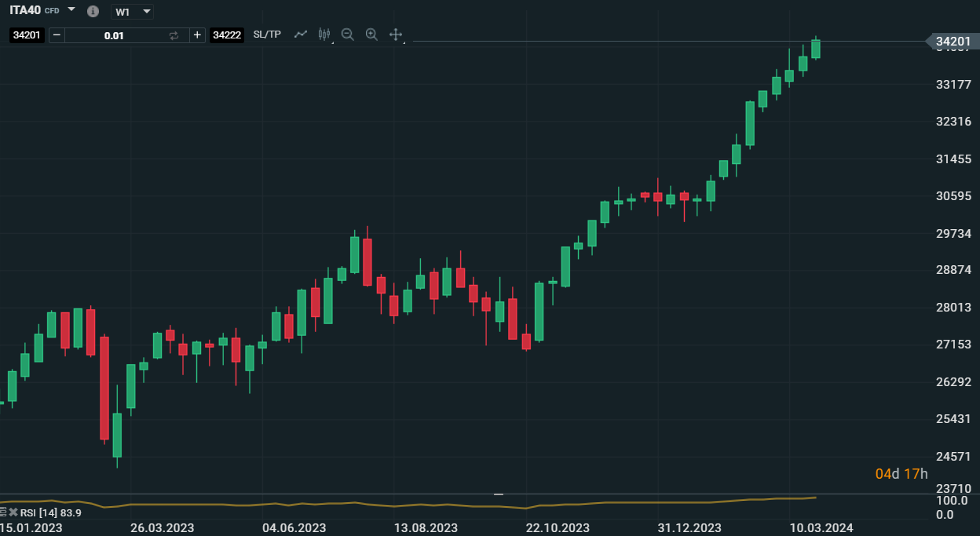Show ITA40 instrument info

click(93, 11)
